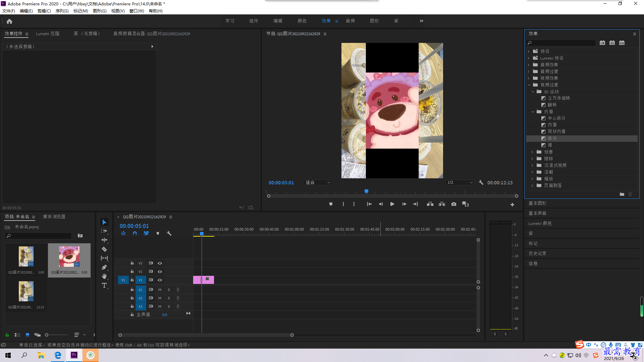The image size is (644, 362).
Task: Show more workspaces overflow arrows
Action: 421,21
